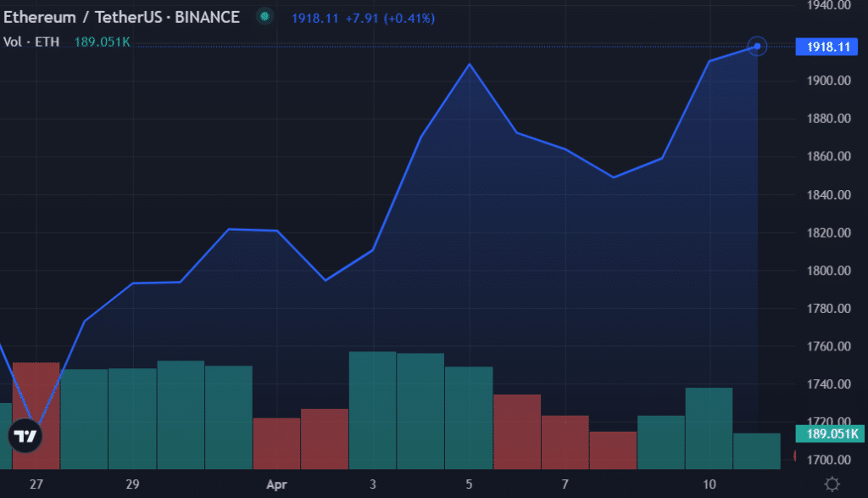868x498 pixels.
Task: Click the Vol · ETH indicator label
Action: 31,42
